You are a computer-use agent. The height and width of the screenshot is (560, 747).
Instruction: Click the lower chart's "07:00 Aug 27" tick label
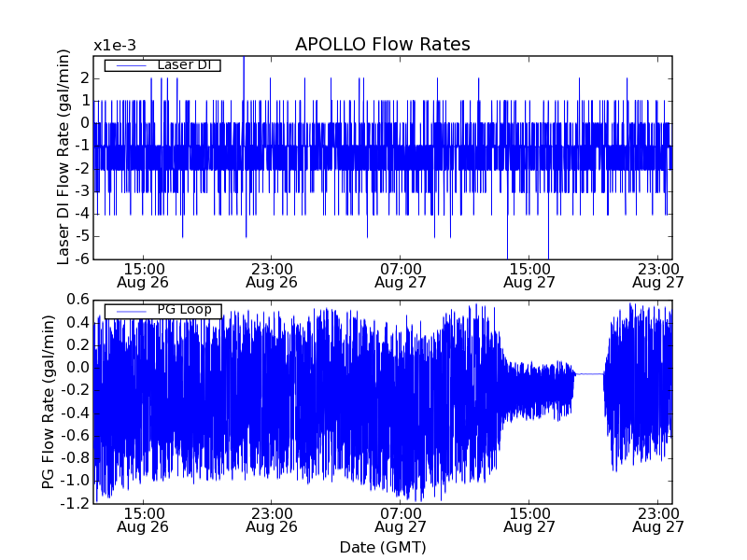pos(401,520)
